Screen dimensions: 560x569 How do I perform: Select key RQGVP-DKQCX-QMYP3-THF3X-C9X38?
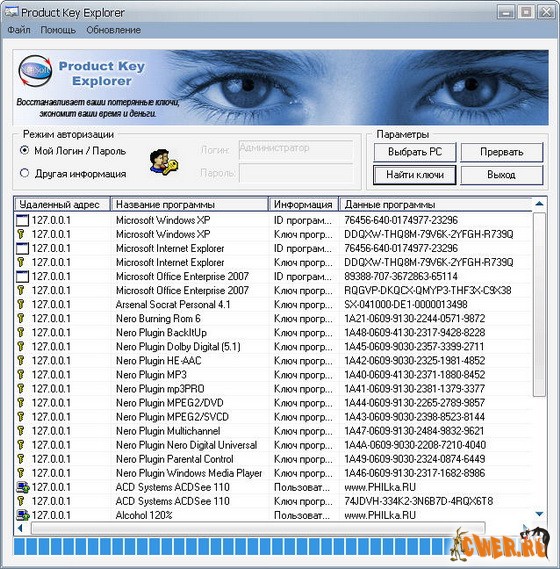coord(428,290)
